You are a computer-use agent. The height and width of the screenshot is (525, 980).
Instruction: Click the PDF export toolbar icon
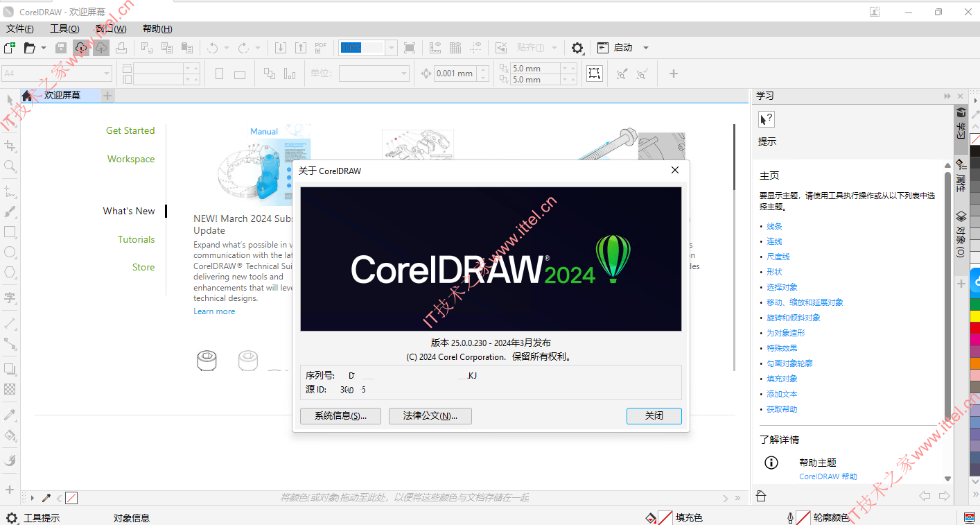pos(320,47)
